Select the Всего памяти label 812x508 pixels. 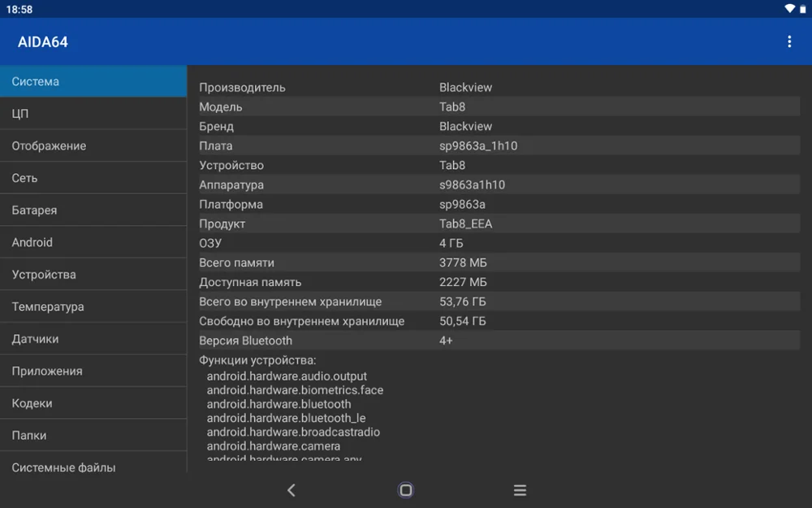236,263
